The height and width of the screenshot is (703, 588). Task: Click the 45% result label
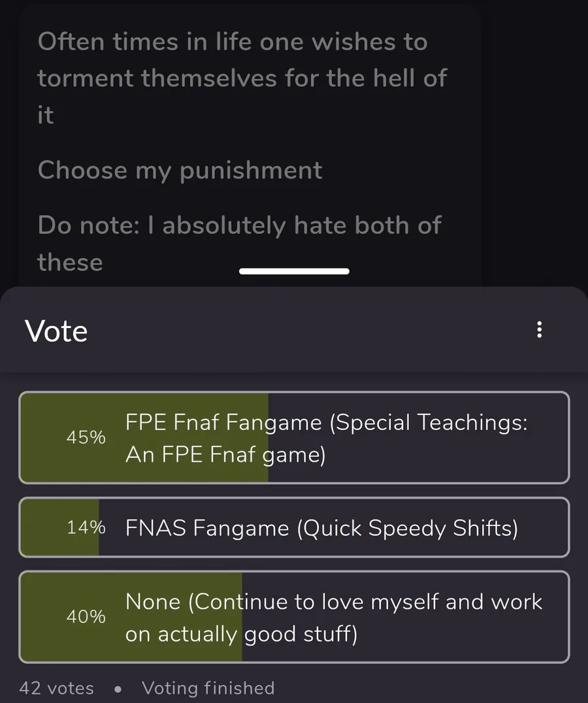86,438
